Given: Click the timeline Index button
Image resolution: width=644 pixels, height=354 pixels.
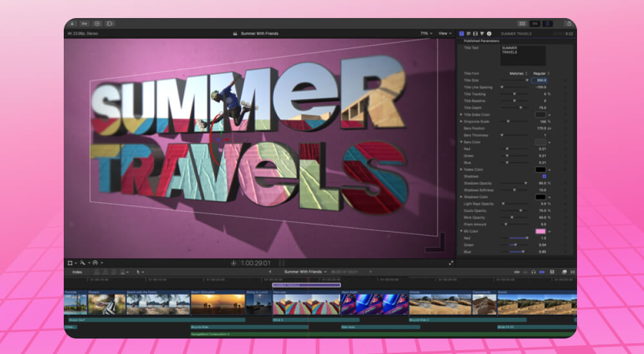Looking at the screenshot, I should tap(77, 272).
